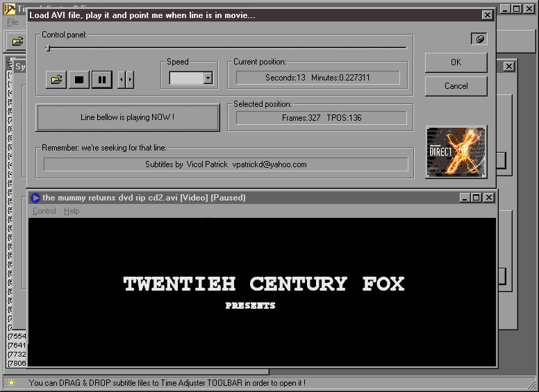
Task: Click the Time Adjuster application icon in the title bar
Action: point(10,9)
